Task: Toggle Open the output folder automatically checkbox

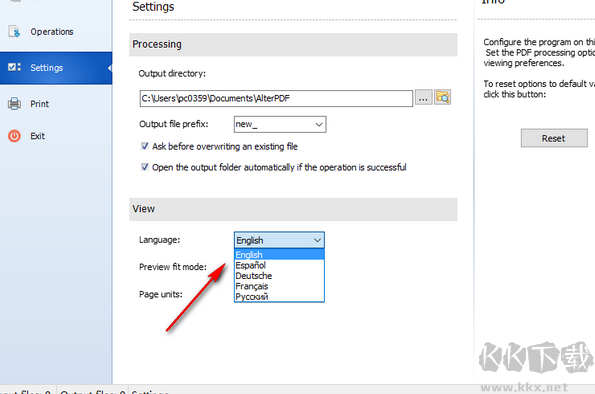Action: [145, 167]
